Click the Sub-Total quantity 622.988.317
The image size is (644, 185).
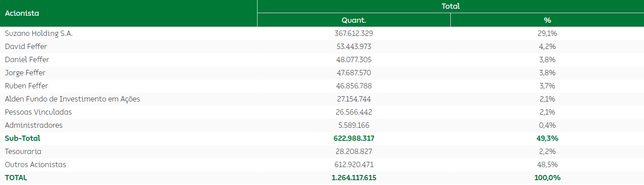pyautogui.click(x=354, y=138)
